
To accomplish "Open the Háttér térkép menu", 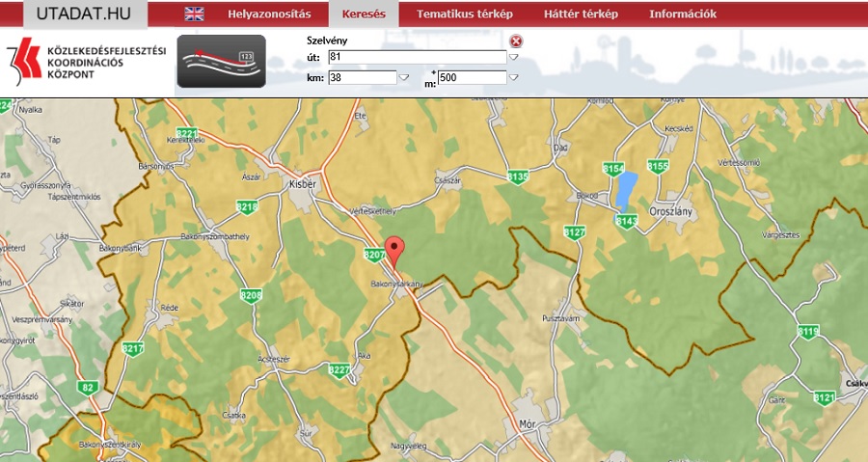I will coord(580,14).
